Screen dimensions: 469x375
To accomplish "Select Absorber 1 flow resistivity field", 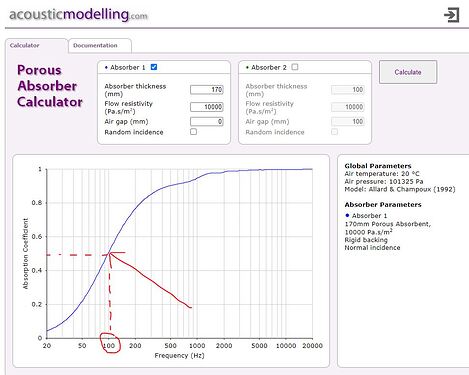I will (x=207, y=107).
